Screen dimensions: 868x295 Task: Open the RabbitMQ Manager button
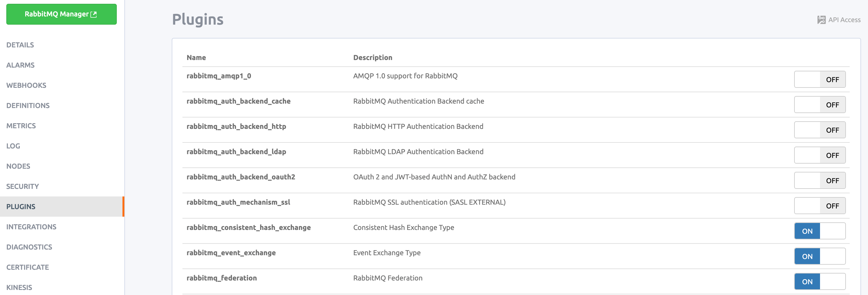tap(61, 14)
